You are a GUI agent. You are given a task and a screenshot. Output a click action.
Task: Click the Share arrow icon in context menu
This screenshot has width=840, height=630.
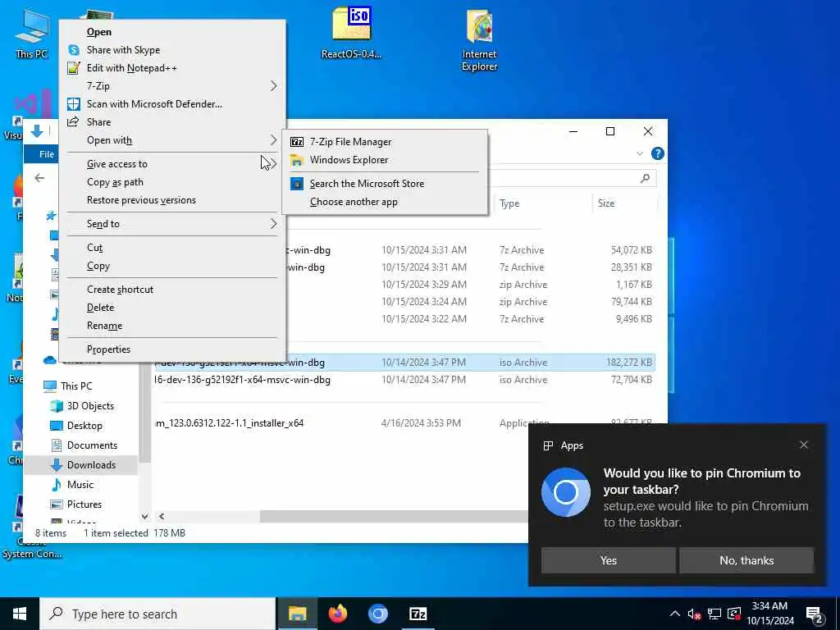73,121
